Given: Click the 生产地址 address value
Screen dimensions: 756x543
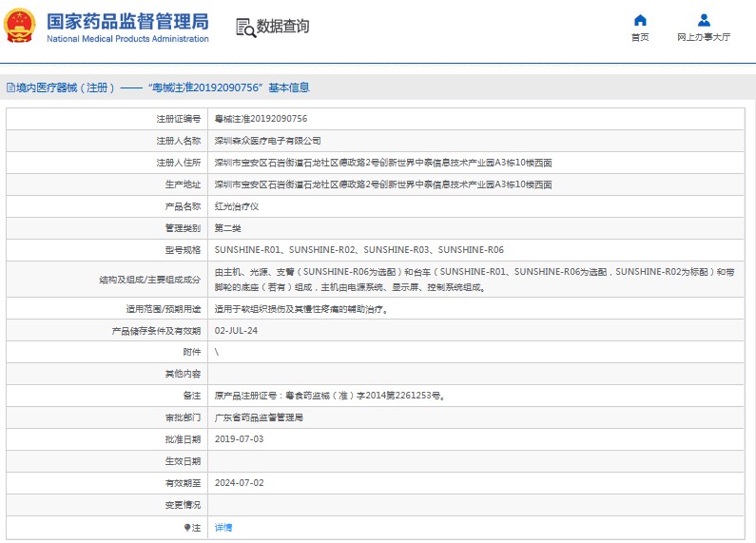Looking at the screenshot, I should click(383, 184).
